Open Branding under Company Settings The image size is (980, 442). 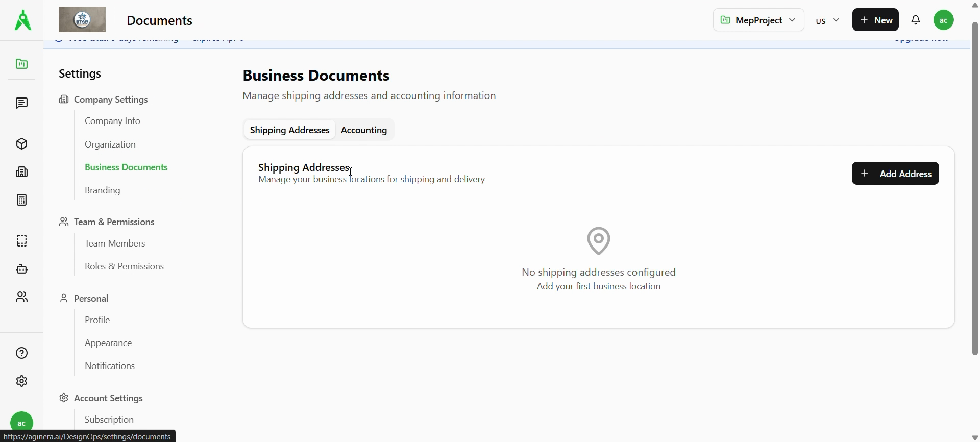coord(103,190)
